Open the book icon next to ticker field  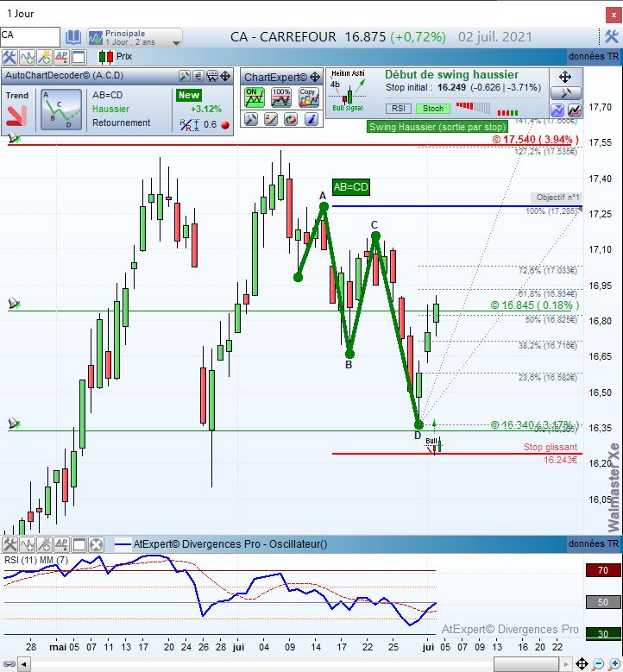[72, 37]
